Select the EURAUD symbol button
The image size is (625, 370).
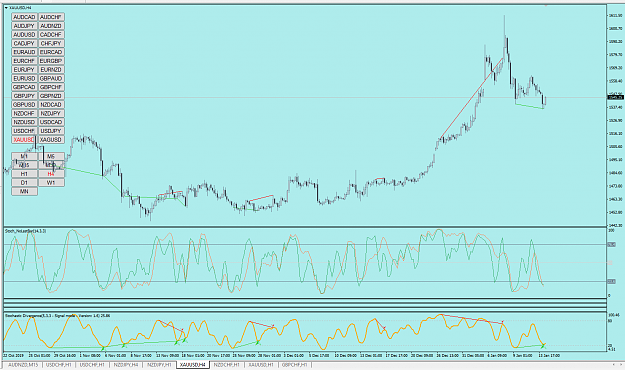[24, 52]
